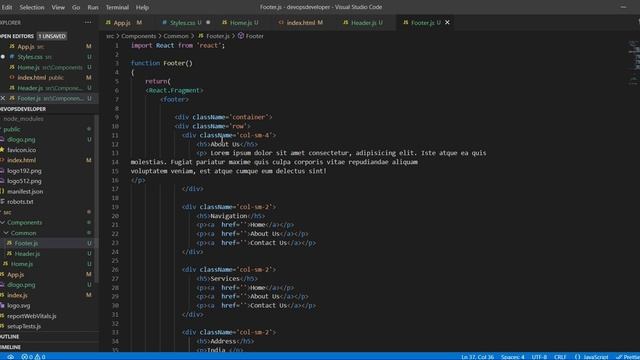Open the manifest.json file

[25, 191]
